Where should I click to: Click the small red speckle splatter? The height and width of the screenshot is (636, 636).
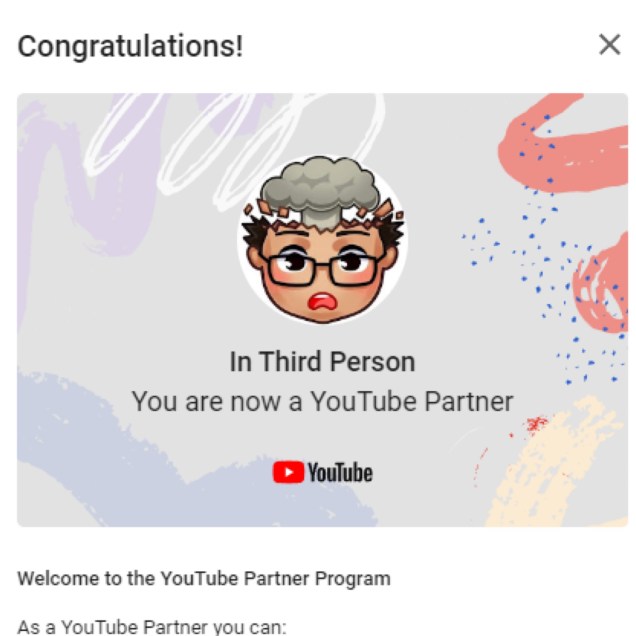pyautogui.click(x=537, y=424)
